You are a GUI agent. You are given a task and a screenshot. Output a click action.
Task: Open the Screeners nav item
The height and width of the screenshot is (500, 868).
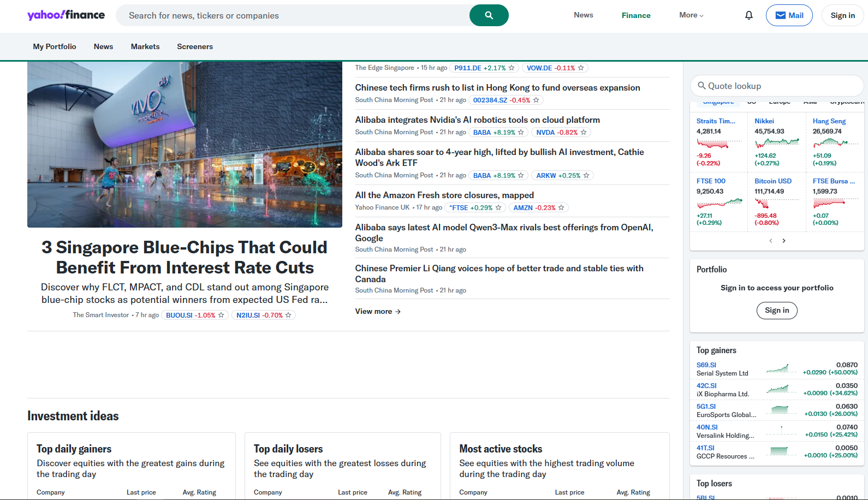(195, 47)
